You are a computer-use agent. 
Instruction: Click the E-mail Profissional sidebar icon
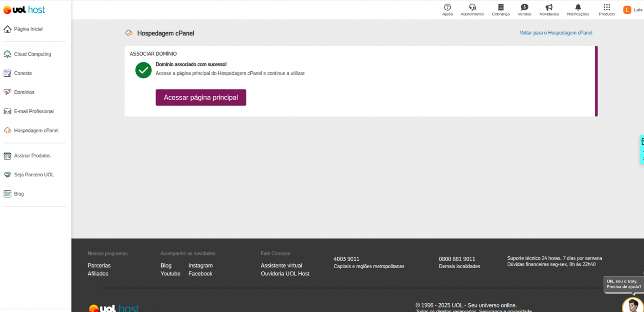pyautogui.click(x=7, y=111)
